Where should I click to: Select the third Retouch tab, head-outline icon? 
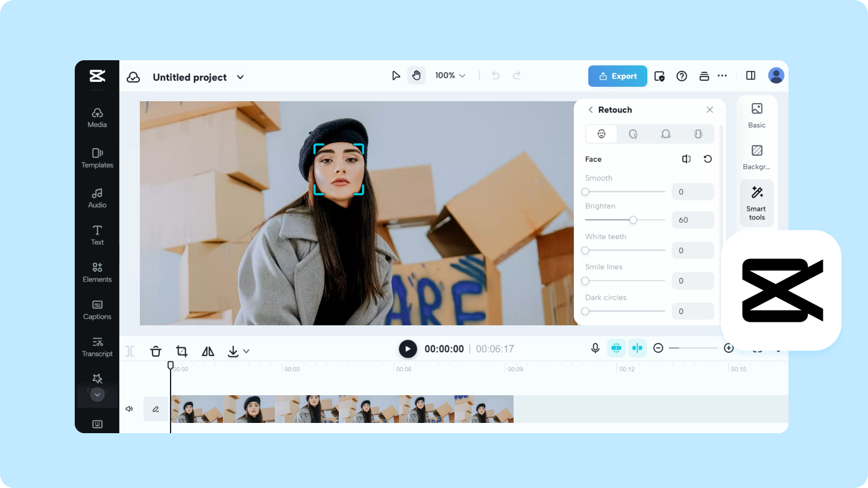point(665,134)
